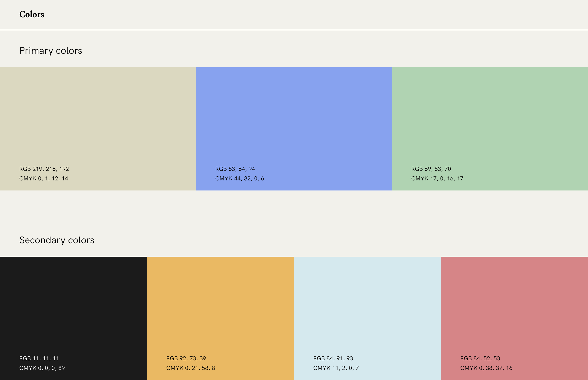Click the "Colors" page title
The image size is (588, 380).
click(x=32, y=14)
